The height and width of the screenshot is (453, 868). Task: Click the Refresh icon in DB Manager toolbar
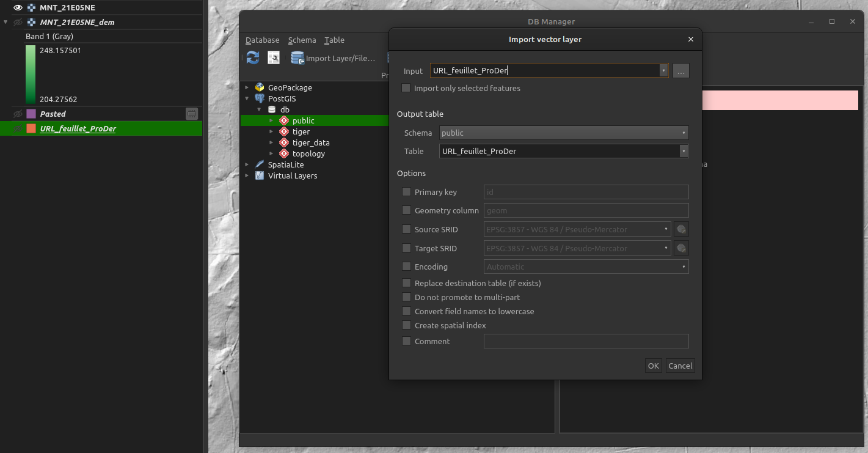coord(253,58)
